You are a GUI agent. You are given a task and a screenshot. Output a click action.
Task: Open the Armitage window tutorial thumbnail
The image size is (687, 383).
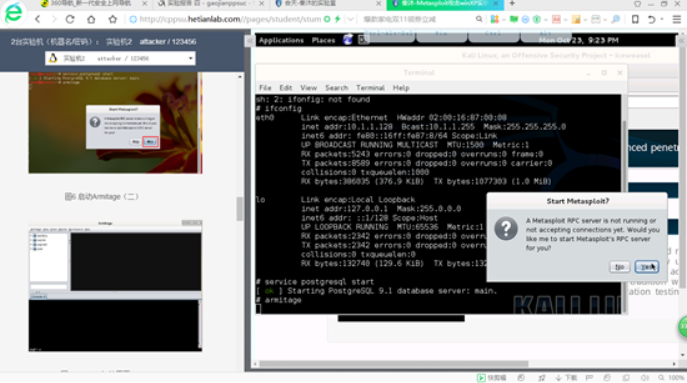[x=115, y=286]
